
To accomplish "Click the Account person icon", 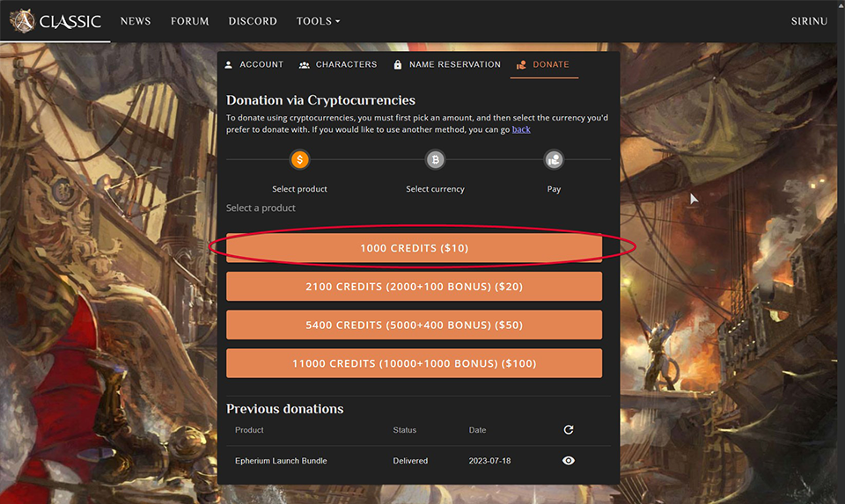I will point(229,65).
